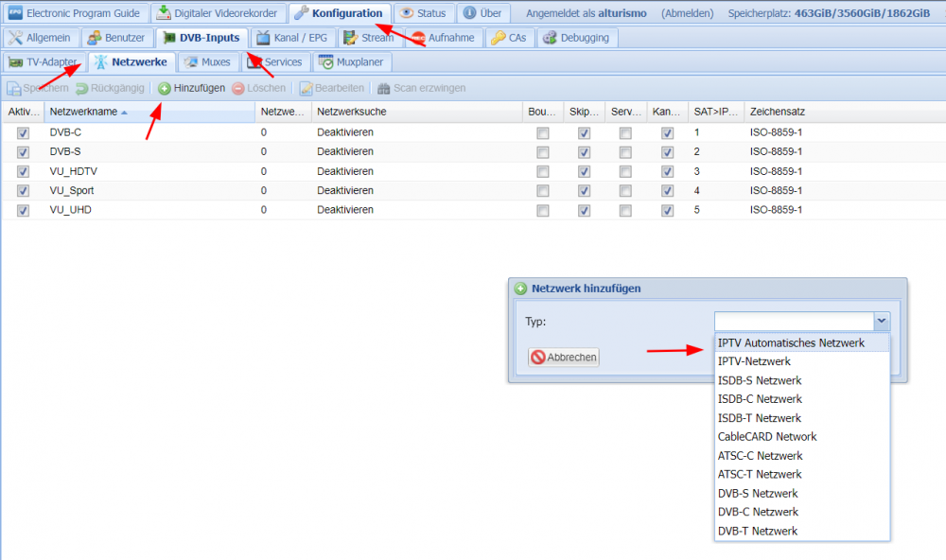Click the Bearbeiten pencil icon
Screen dimensions: 946x560
point(306,89)
